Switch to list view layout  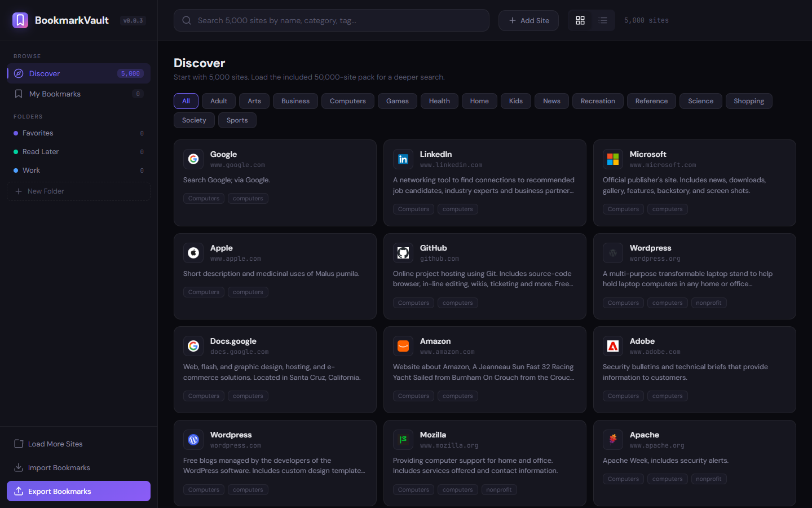tap(603, 20)
